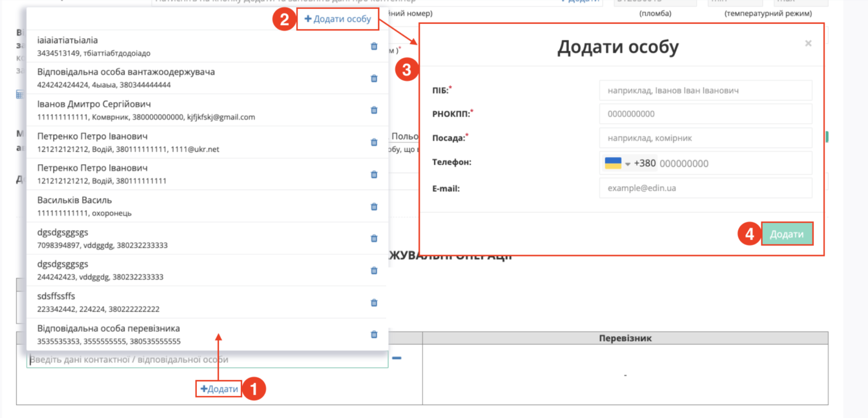
Task: Select dgsdgsggsgs contact with code 244242423
Action: [207, 270]
